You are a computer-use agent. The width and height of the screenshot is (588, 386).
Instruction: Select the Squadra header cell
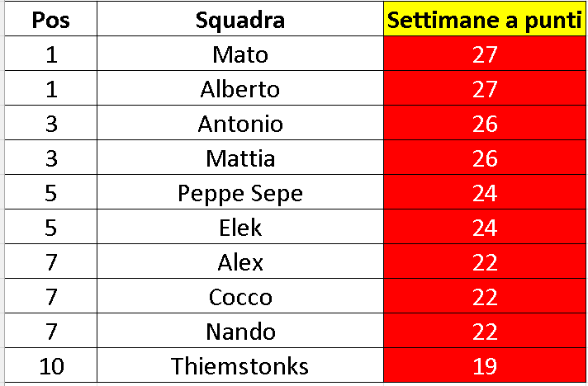240,21
